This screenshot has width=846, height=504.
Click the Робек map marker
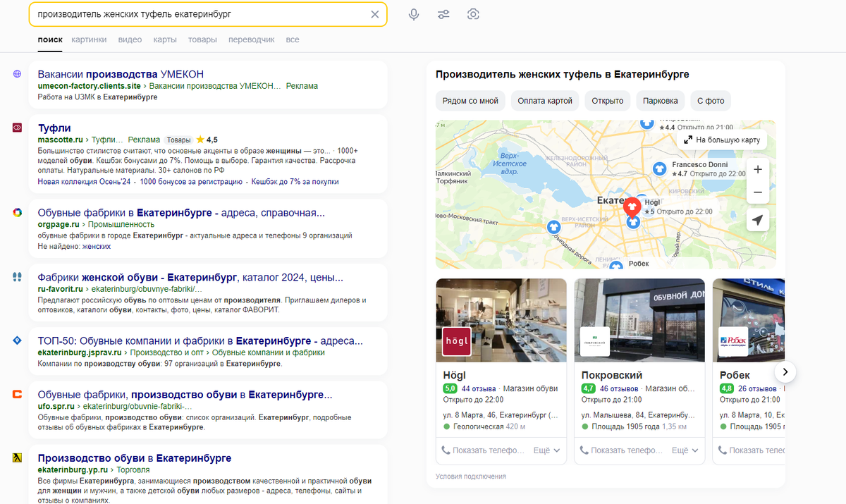coord(617,265)
